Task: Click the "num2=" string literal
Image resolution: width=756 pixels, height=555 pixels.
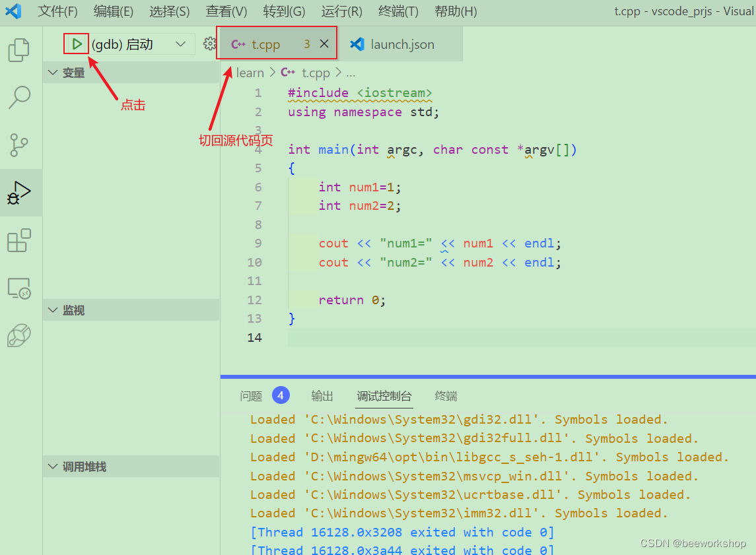Action: (405, 263)
